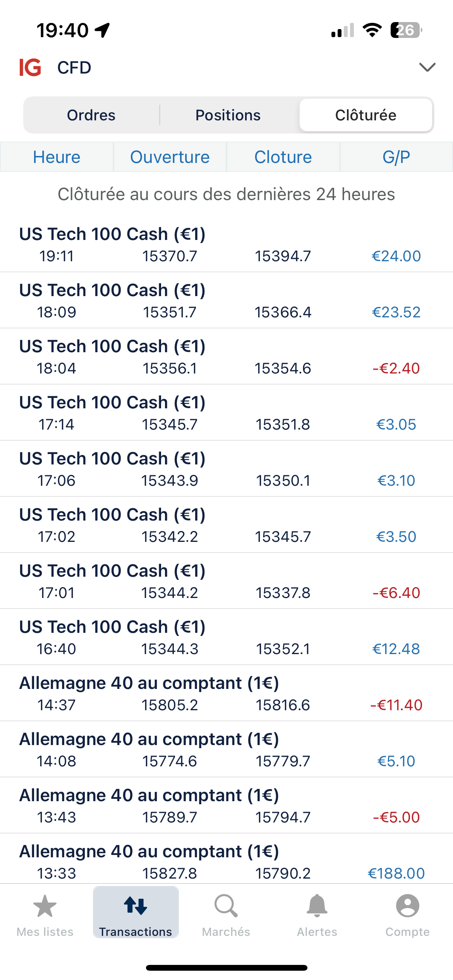
Task: Tap the Wi-Fi status icon
Action: [372, 30]
